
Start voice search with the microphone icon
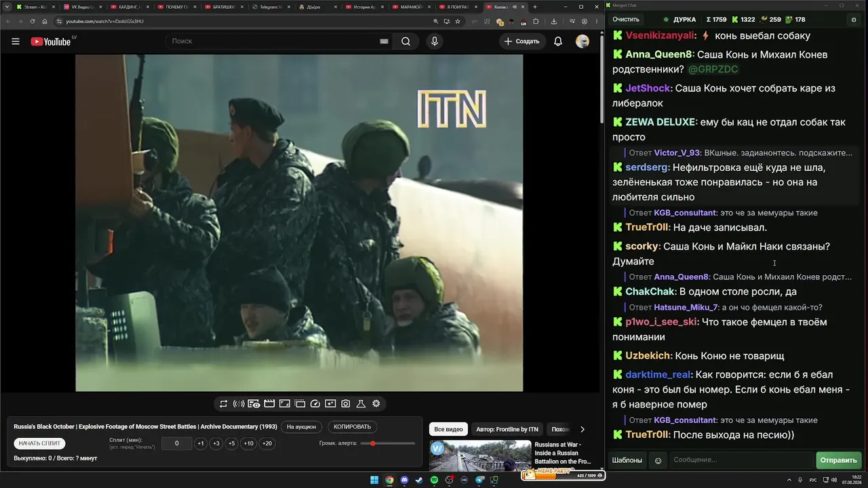(x=435, y=41)
